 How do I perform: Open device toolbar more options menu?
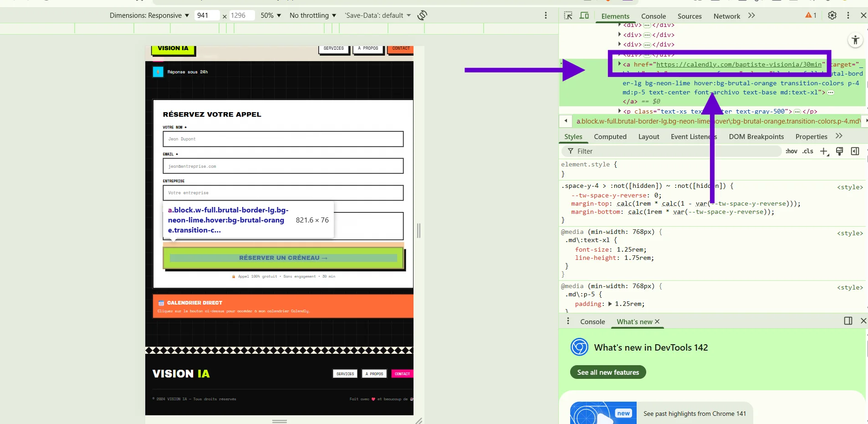click(x=546, y=16)
